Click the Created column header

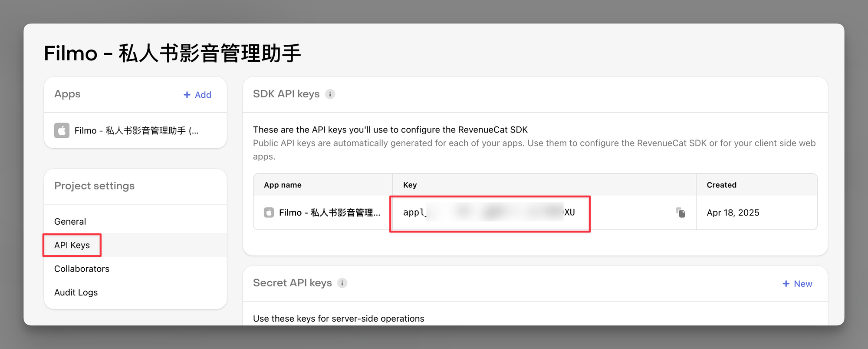721,185
